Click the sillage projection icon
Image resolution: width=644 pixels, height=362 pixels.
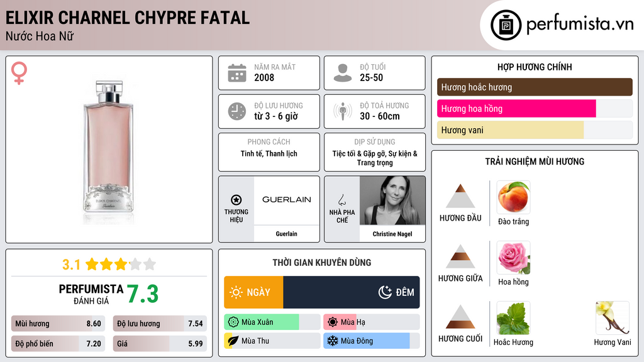(343, 111)
